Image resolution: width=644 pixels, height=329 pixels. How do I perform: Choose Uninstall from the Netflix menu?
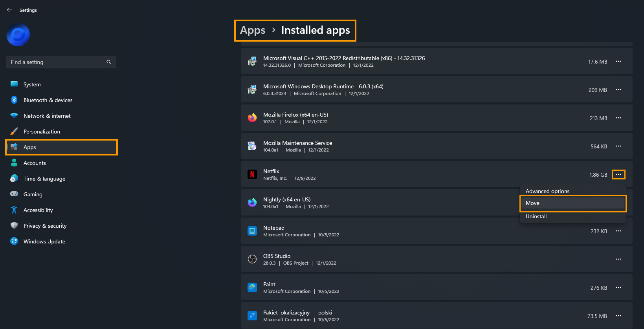tap(573, 216)
